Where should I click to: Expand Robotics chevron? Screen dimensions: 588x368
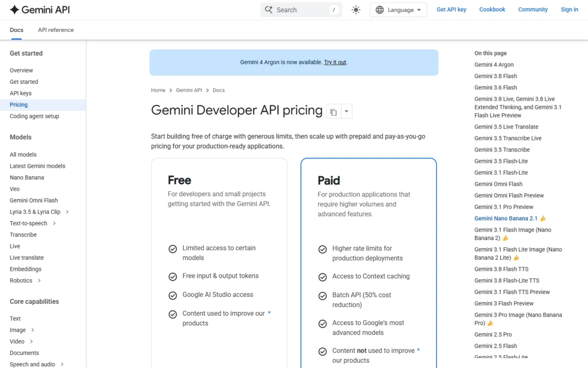[x=39, y=281]
